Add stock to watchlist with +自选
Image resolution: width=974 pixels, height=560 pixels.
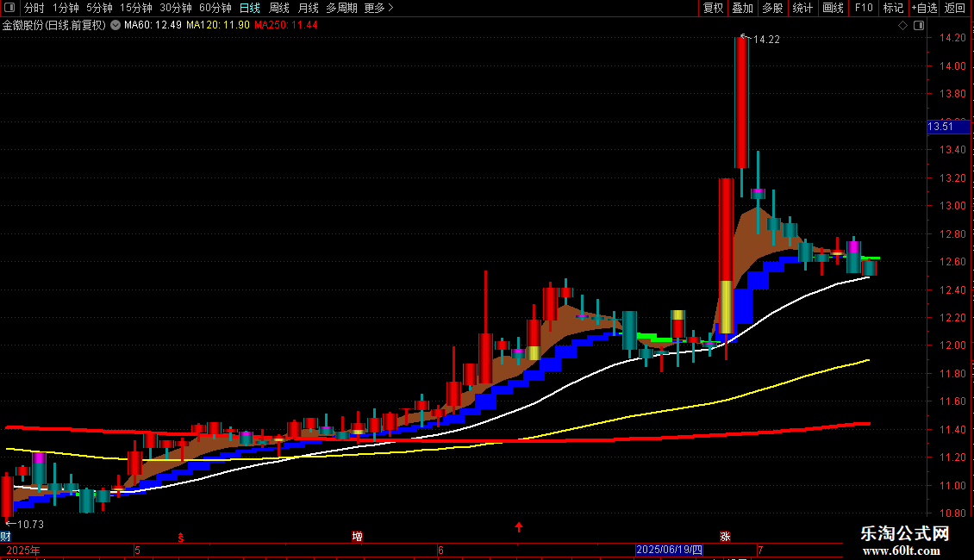pos(924,8)
